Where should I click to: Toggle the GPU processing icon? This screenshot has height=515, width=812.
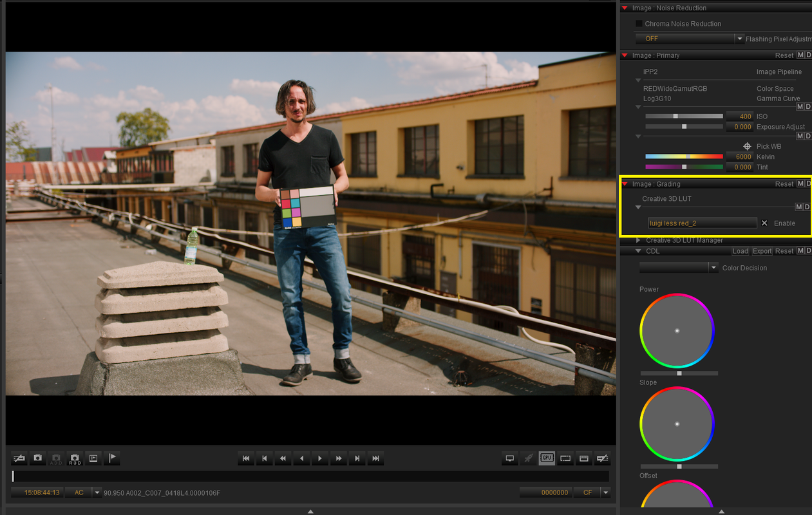coord(547,458)
